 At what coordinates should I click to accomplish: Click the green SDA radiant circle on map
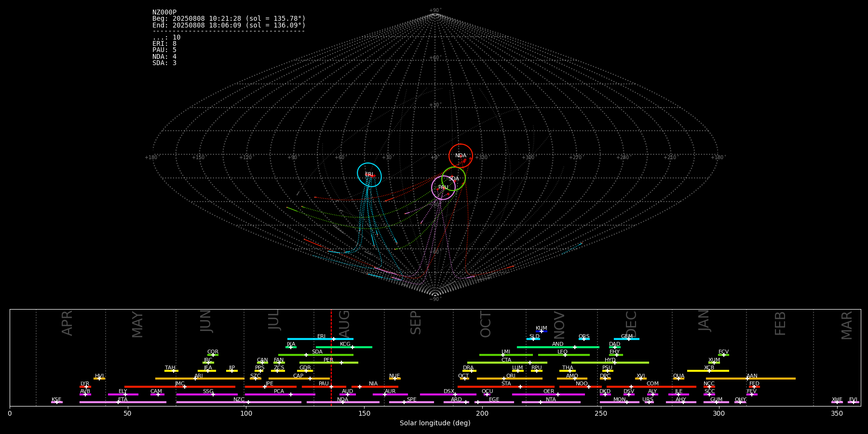[x=454, y=179]
